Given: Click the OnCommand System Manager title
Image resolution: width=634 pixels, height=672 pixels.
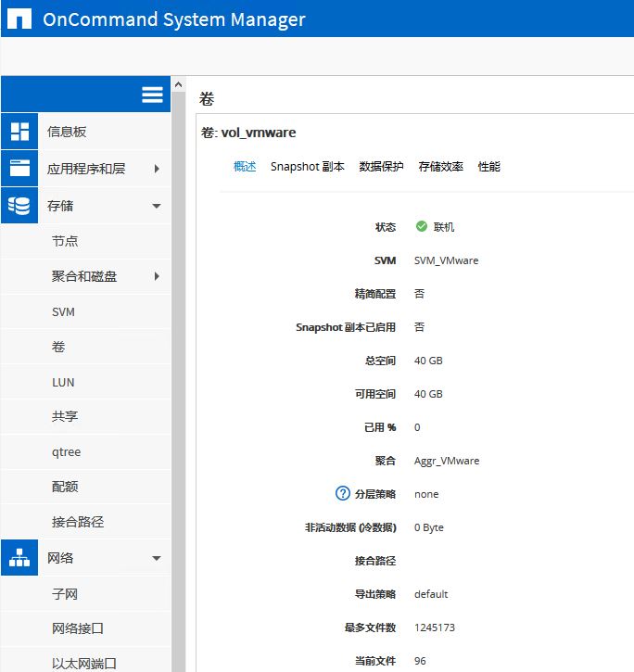Looking at the screenshot, I should coord(174,19).
